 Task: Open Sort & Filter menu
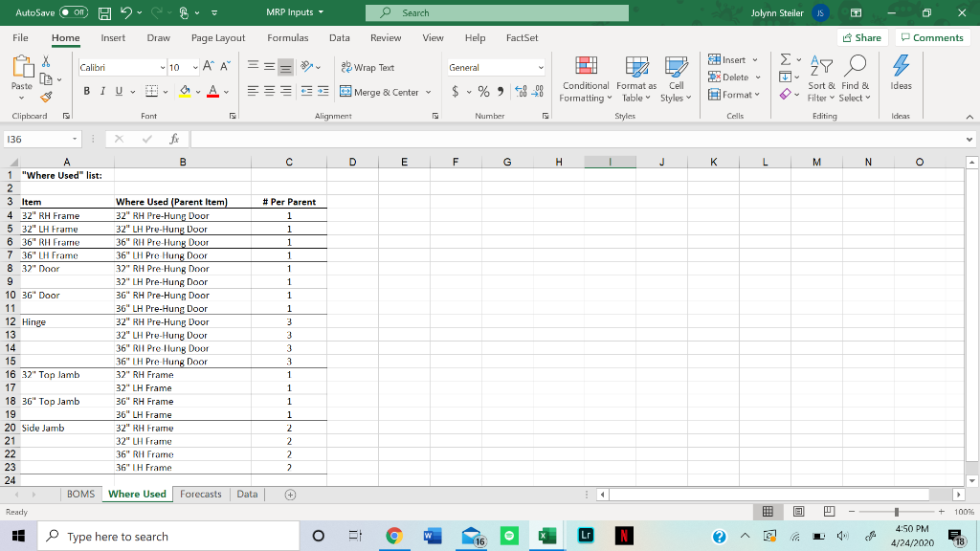821,79
